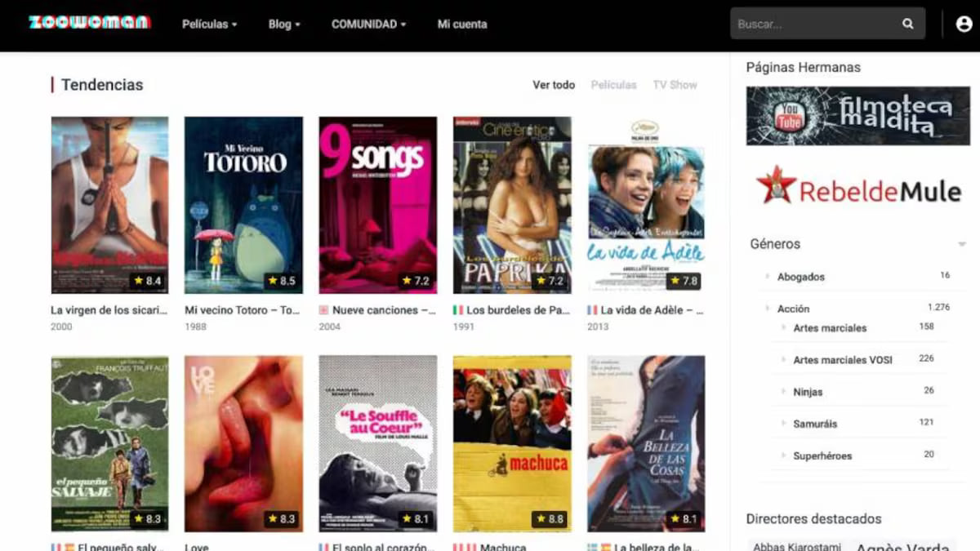This screenshot has width=980, height=551.
Task: Collapse the Géneros section arrow
Action: pyautogui.click(x=962, y=245)
